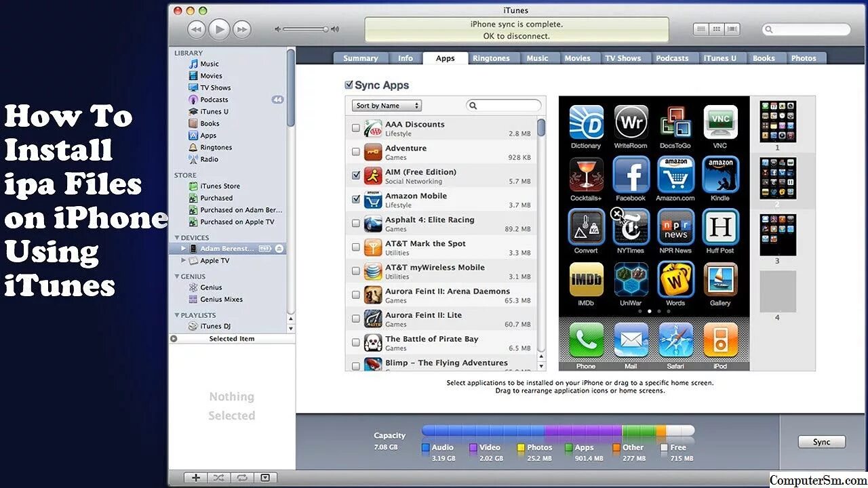Select the IMDb app icon
The width and height of the screenshot is (868, 488).
point(586,280)
